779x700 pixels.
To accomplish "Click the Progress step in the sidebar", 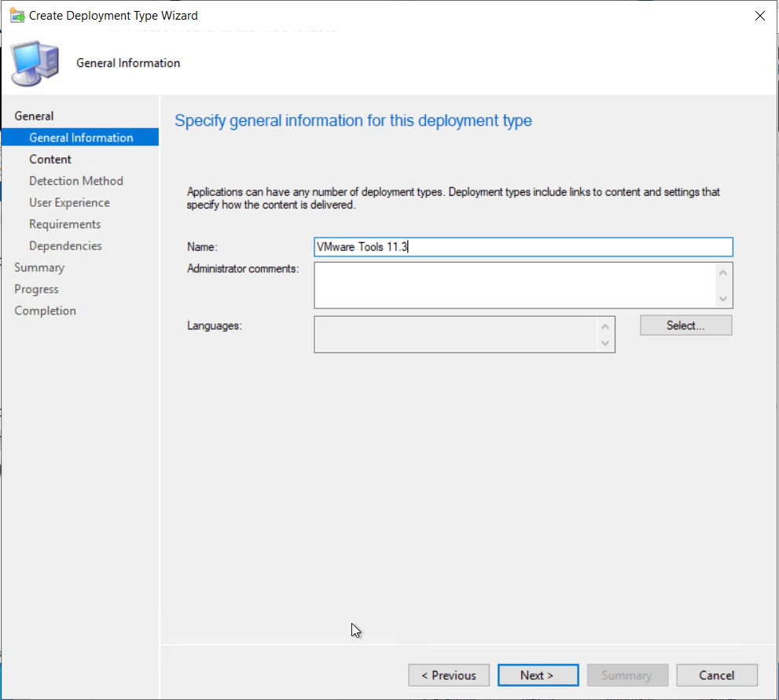I will click(36, 289).
